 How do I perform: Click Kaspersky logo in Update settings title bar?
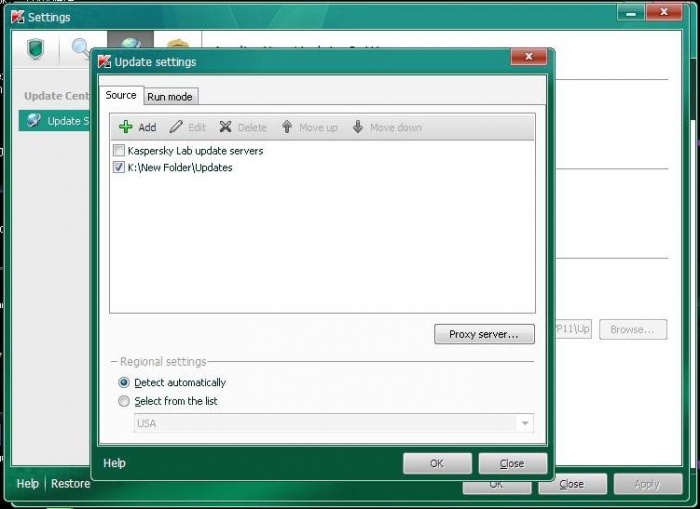click(x=104, y=62)
